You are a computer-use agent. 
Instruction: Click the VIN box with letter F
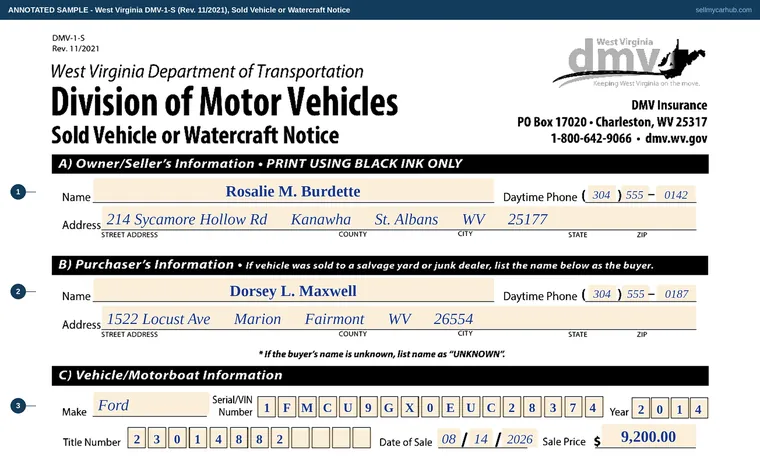pos(287,408)
